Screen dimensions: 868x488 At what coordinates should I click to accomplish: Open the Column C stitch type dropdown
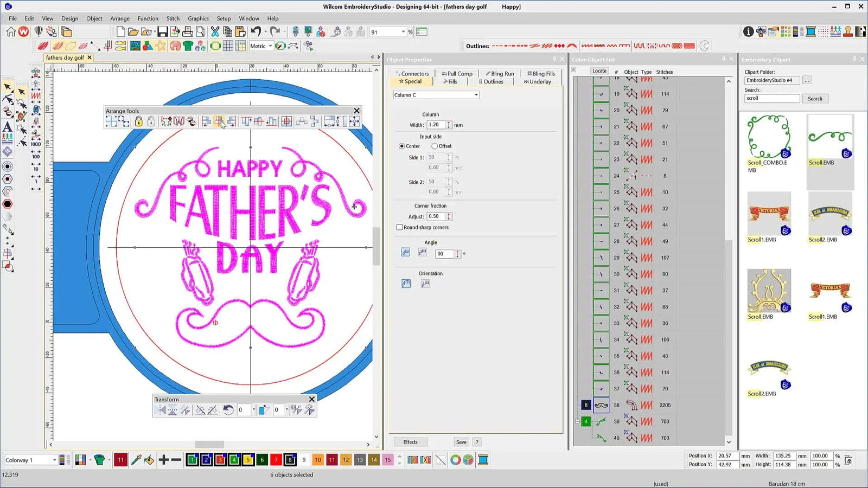coord(476,95)
